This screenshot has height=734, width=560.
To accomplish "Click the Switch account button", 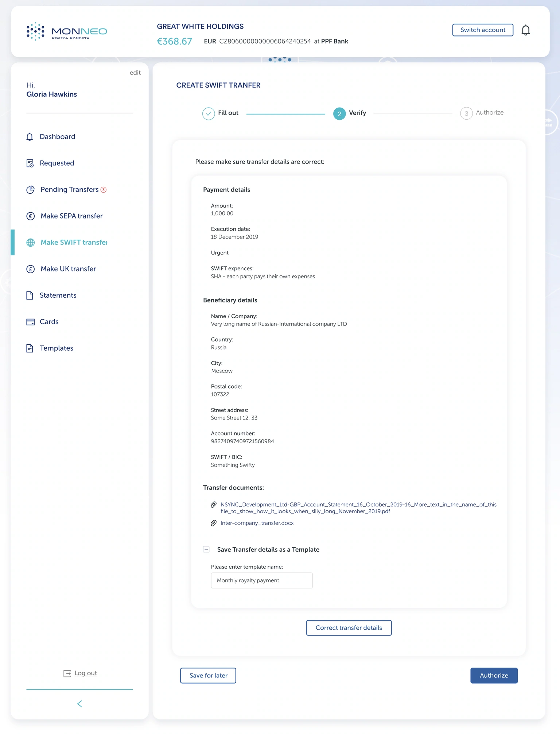I will (483, 30).
